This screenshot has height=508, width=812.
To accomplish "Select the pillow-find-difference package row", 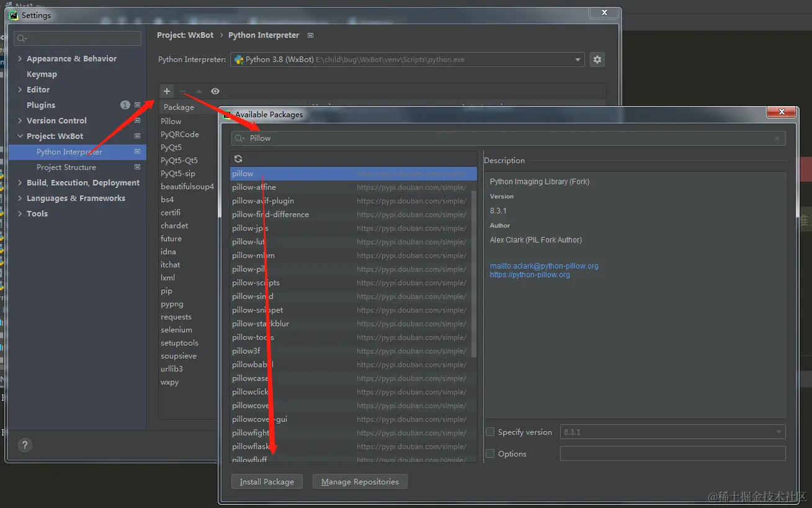I will (x=354, y=215).
